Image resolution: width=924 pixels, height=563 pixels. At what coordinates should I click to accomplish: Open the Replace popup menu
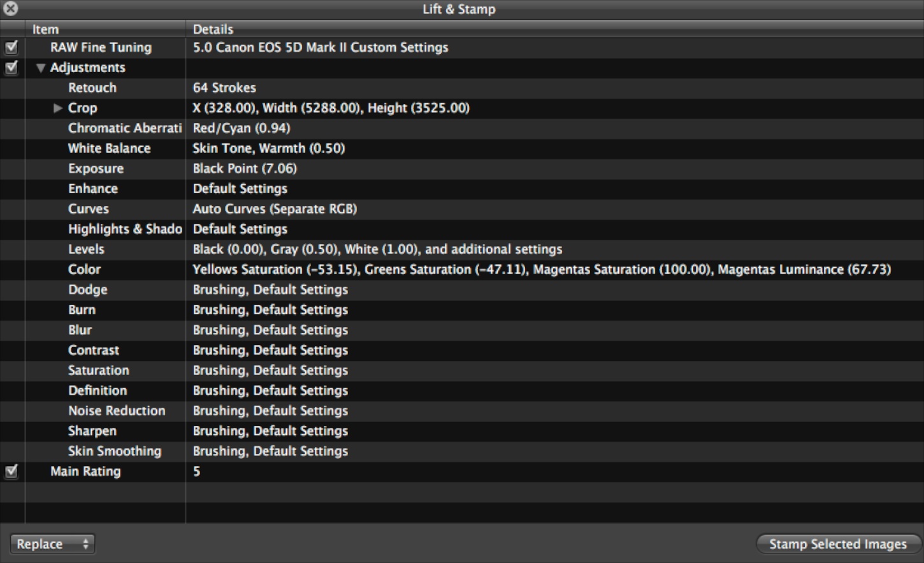tap(52, 544)
